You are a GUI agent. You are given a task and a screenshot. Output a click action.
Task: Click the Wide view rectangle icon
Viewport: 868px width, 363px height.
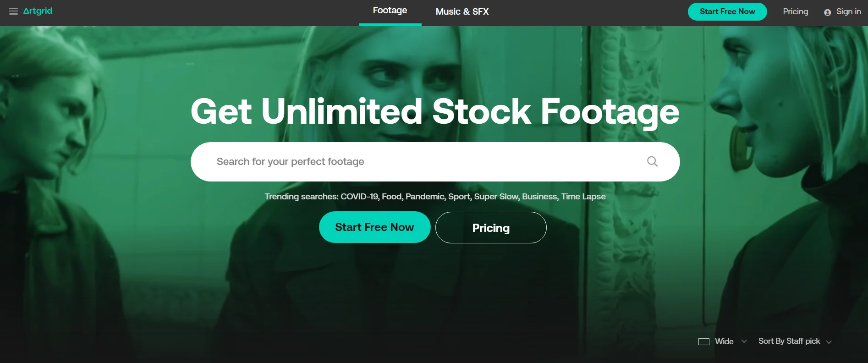[x=703, y=341]
